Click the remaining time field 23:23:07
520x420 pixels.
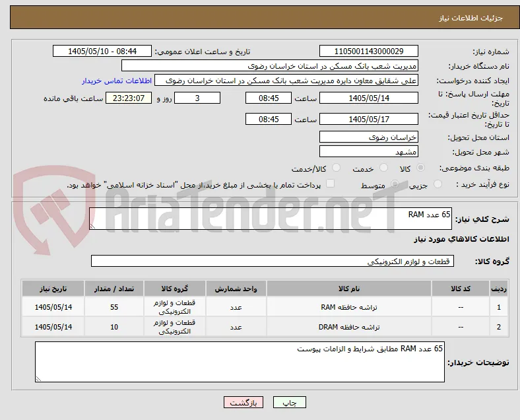(x=129, y=98)
